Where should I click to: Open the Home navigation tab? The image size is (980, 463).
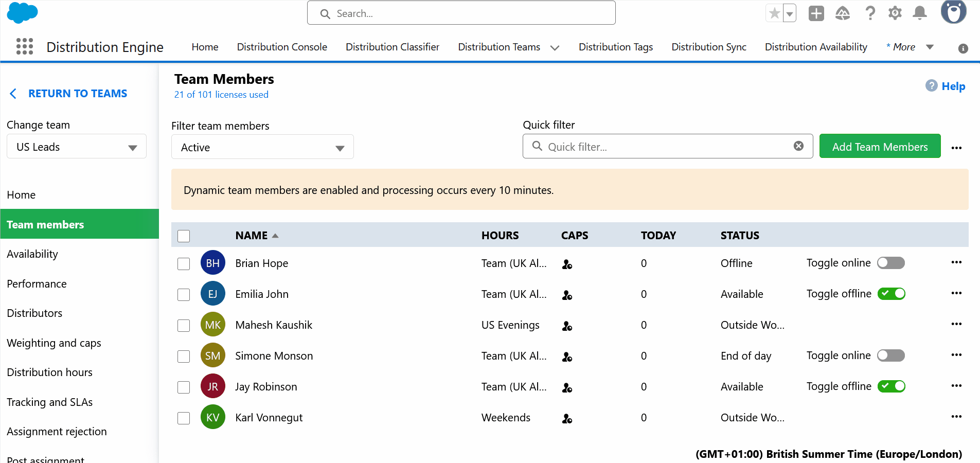[205, 47]
